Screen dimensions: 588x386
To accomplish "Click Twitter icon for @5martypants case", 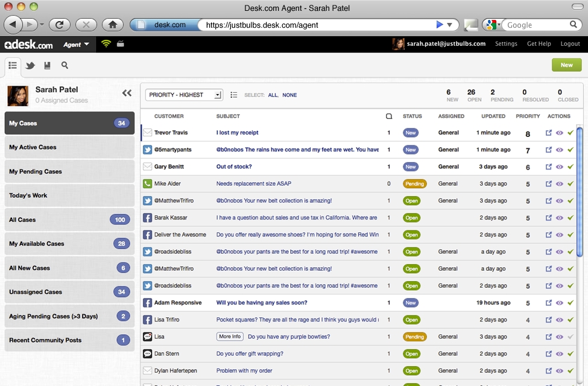I will pyautogui.click(x=147, y=150).
